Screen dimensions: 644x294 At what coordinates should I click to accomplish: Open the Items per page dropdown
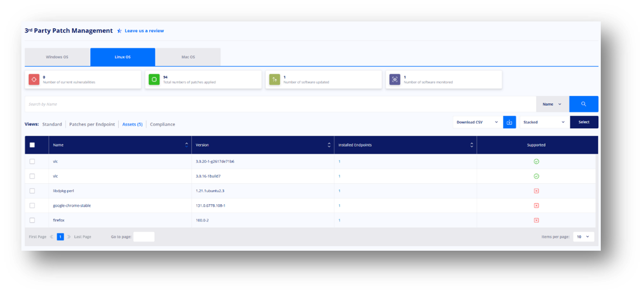(583, 237)
